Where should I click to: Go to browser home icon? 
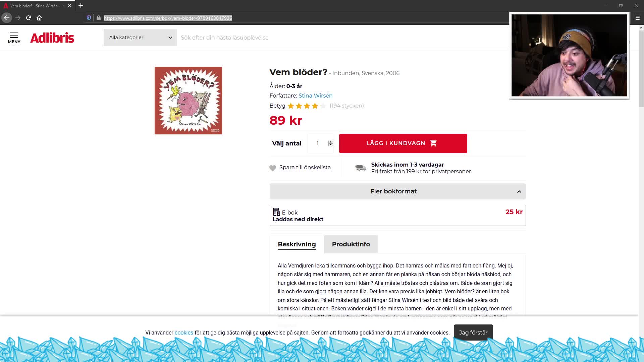pyautogui.click(x=39, y=18)
